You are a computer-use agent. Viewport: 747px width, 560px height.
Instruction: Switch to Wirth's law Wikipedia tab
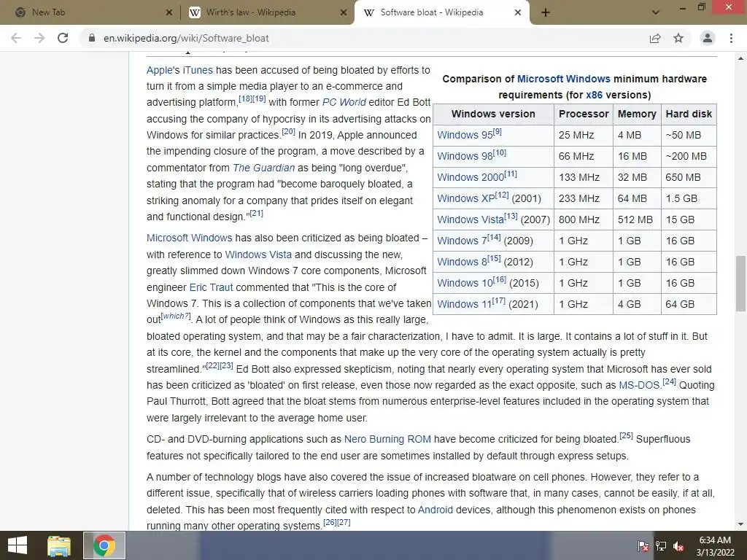pos(268,12)
